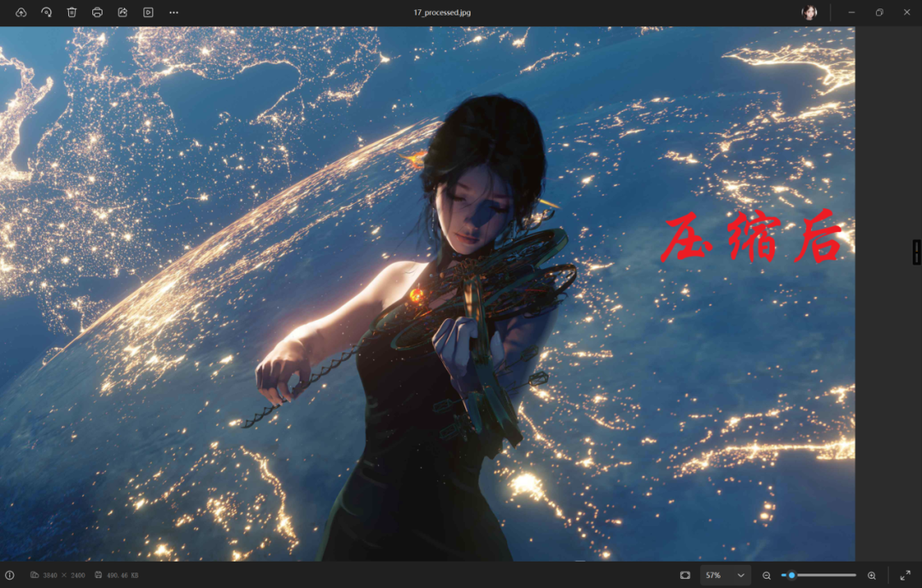Minimize the image viewer window
The height and width of the screenshot is (588, 922).
click(x=851, y=12)
